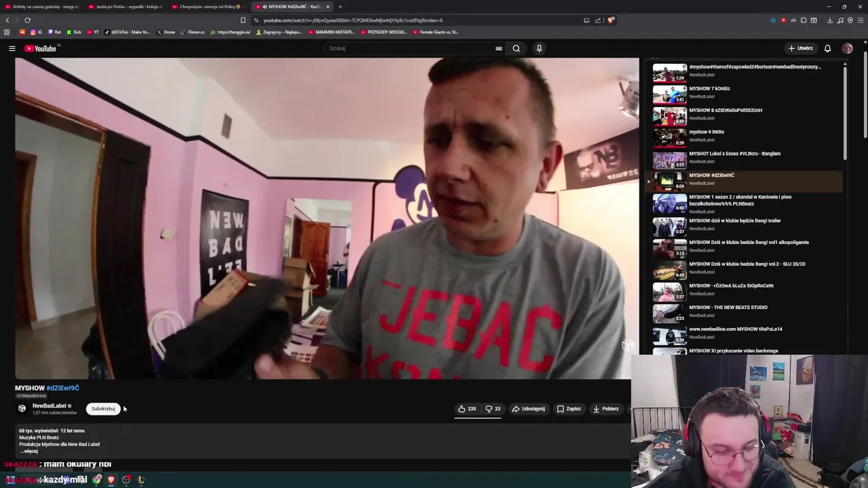
Task: Open YouTube notifications bell
Action: [x=827, y=48]
